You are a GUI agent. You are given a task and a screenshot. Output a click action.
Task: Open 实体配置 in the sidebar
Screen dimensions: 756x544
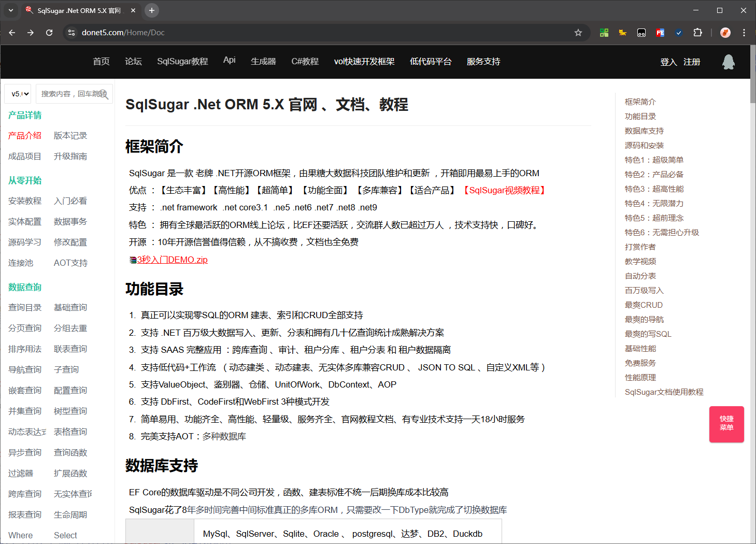[x=25, y=222]
